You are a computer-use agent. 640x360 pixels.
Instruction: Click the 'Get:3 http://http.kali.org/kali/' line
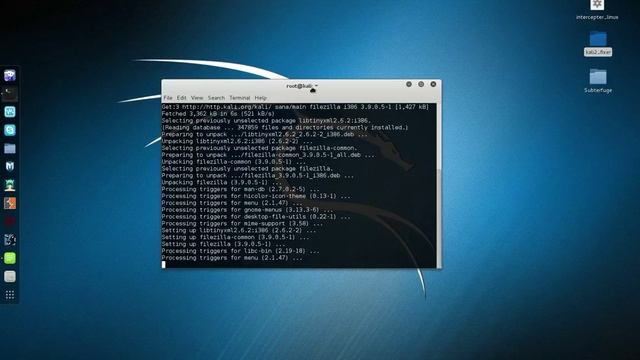tap(295, 107)
